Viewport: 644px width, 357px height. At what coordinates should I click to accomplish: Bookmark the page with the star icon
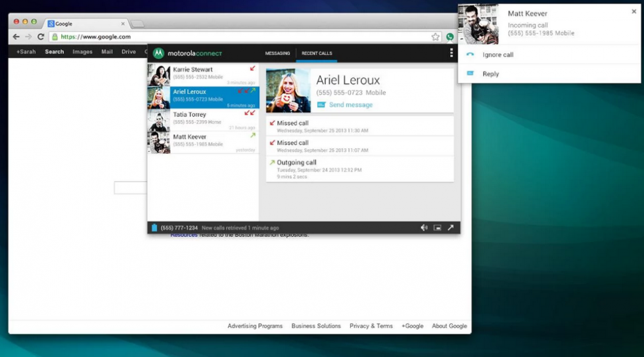point(435,37)
